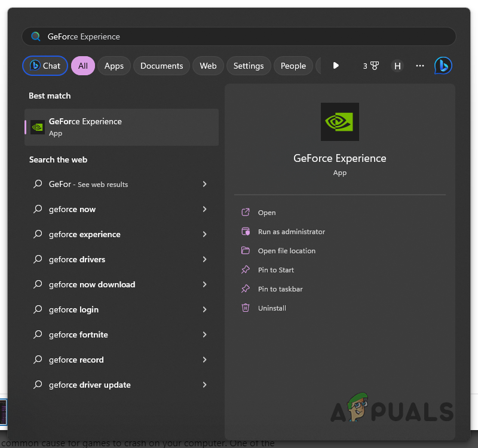Click the small NVIDIA icon in Best match
Screen dimensions: 478x448
tap(38, 127)
